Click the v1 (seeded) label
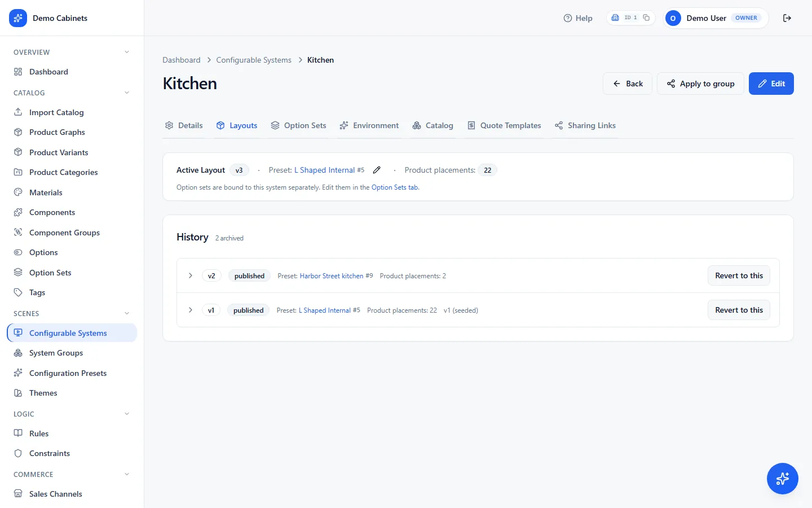The image size is (812, 508). click(x=461, y=310)
